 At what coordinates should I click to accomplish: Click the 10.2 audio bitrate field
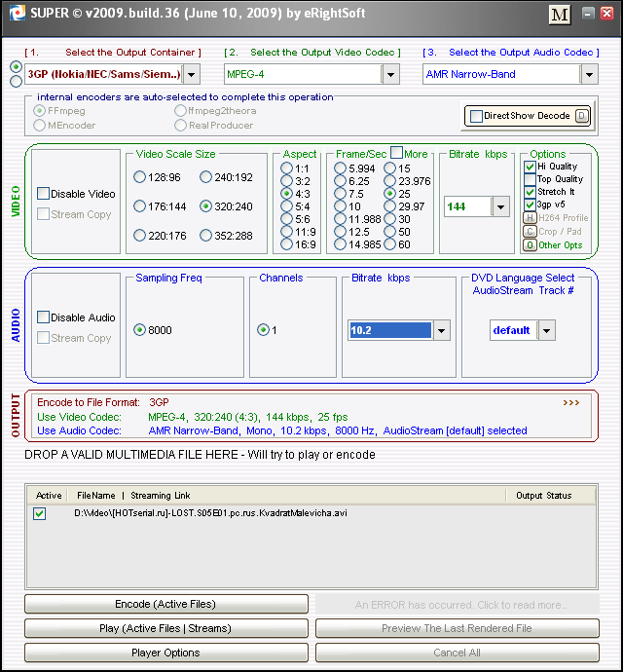click(390, 330)
